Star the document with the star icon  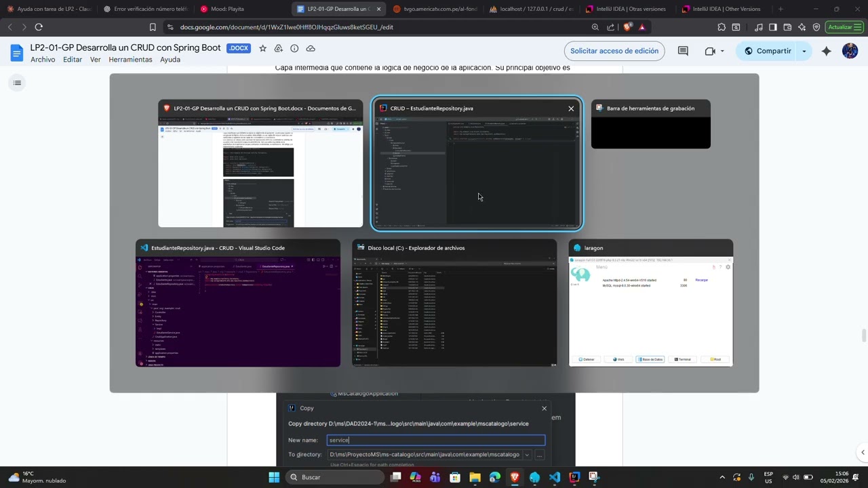(x=262, y=48)
